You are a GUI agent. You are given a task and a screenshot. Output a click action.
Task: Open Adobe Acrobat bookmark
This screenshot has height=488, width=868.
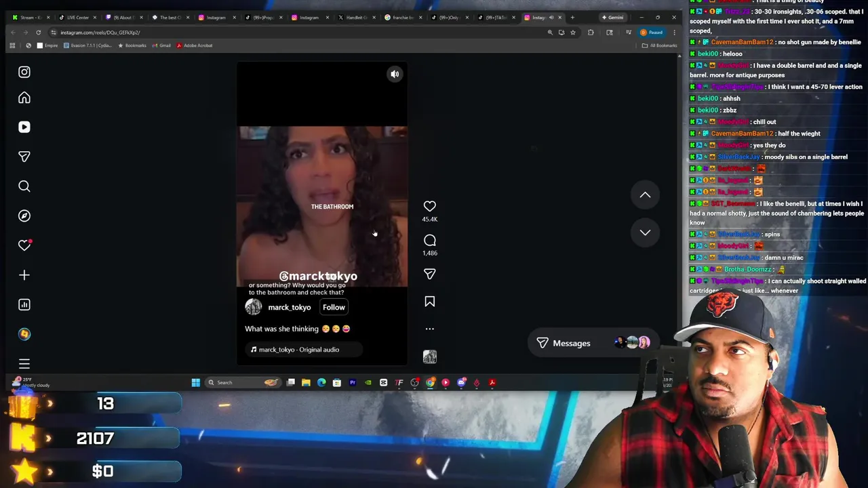195,45
